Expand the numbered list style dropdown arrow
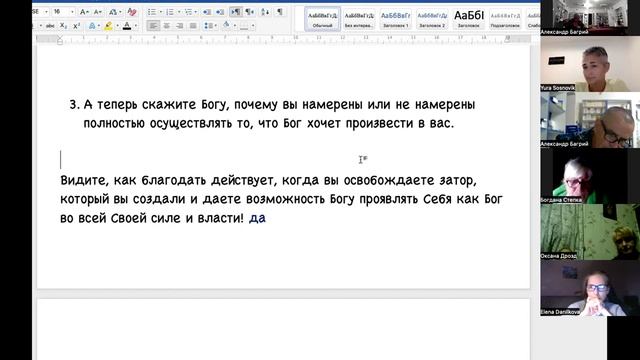 click(x=179, y=12)
